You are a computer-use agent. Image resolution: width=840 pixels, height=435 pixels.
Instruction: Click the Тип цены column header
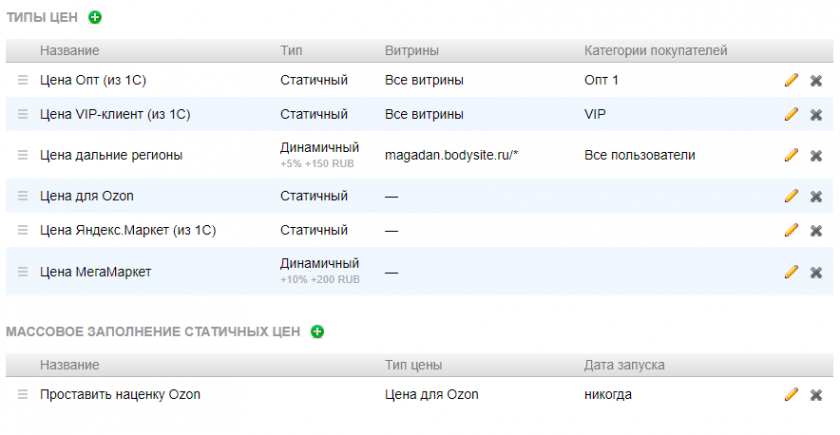pyautogui.click(x=413, y=365)
